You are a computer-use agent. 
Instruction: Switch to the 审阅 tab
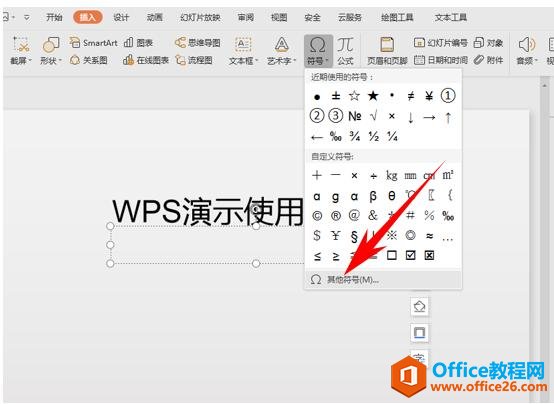[x=246, y=17]
